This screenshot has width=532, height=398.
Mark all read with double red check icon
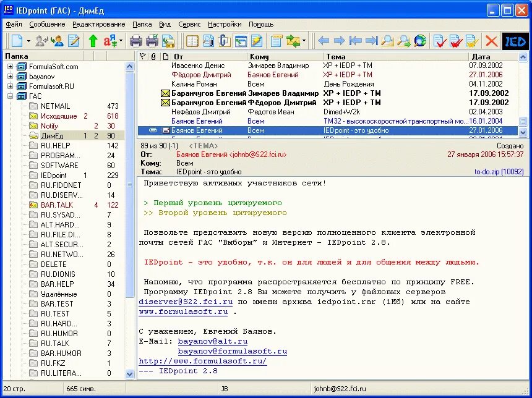[456, 41]
